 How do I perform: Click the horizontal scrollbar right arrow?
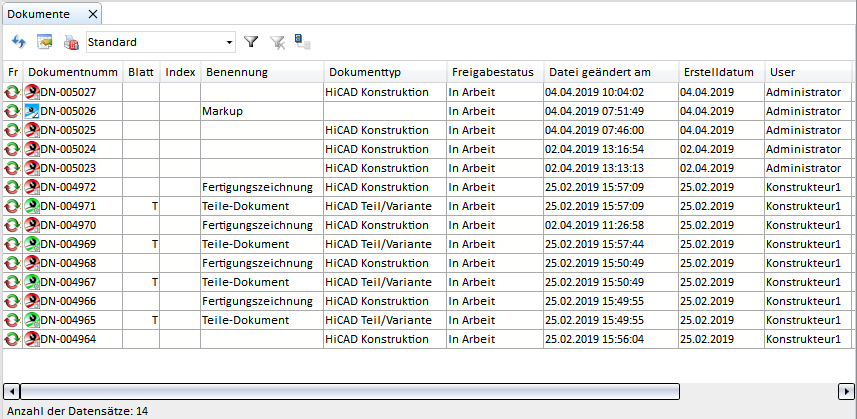click(x=846, y=391)
